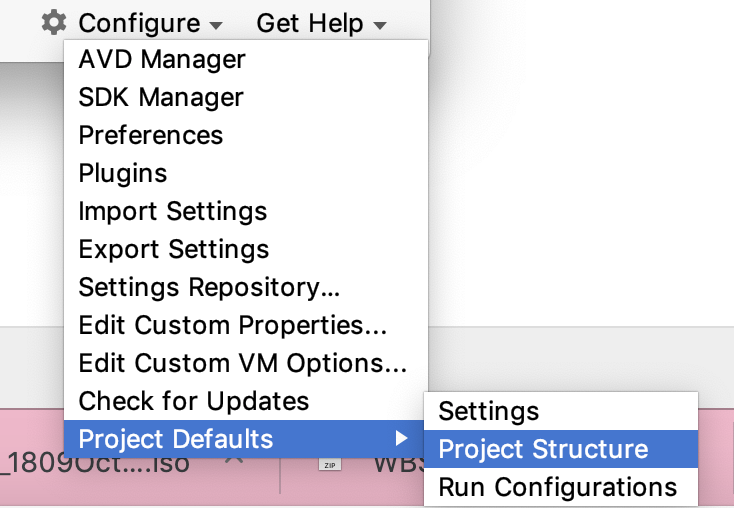734x508 pixels.
Task: Select Run Configurations submenu item
Action: (x=558, y=487)
